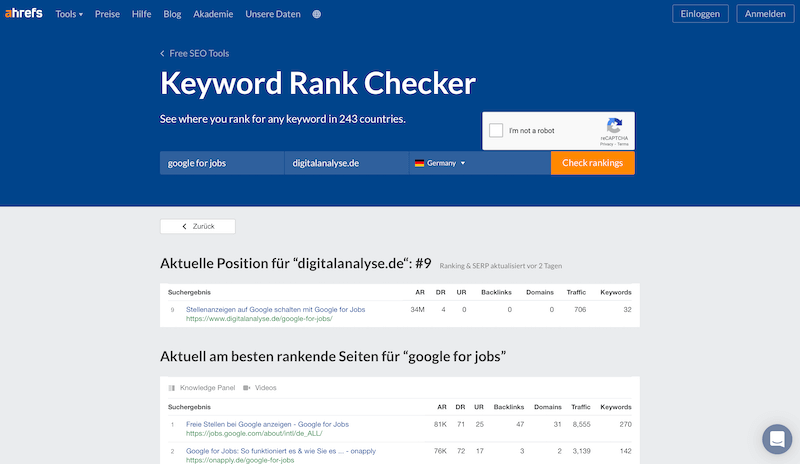The width and height of the screenshot is (800, 464).
Task: Click the Zurück button
Action: [x=198, y=226]
